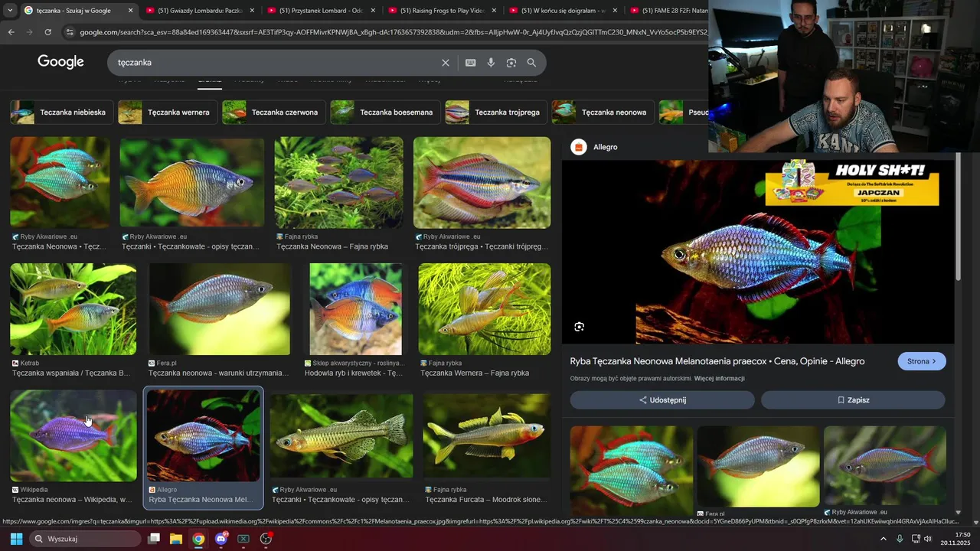Select the Tęczanka trojpręga filter chip
Screen dimensions: 980x551
point(495,112)
